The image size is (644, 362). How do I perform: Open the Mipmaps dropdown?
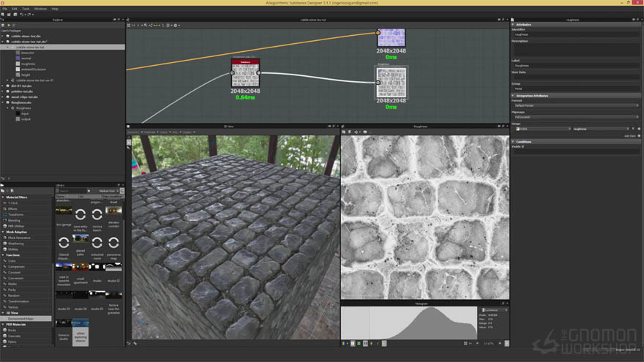click(575, 117)
